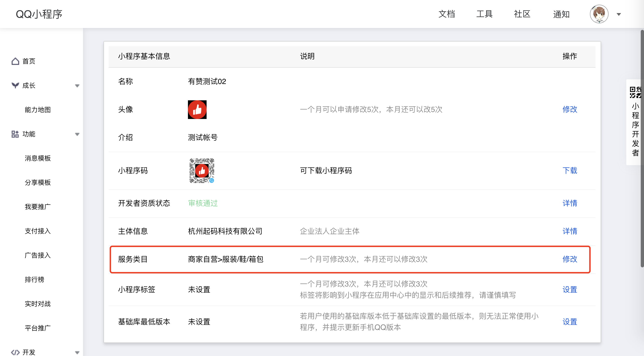Open 分享模板 in the sidebar
Screen dimensions: 644x356
click(x=38, y=183)
